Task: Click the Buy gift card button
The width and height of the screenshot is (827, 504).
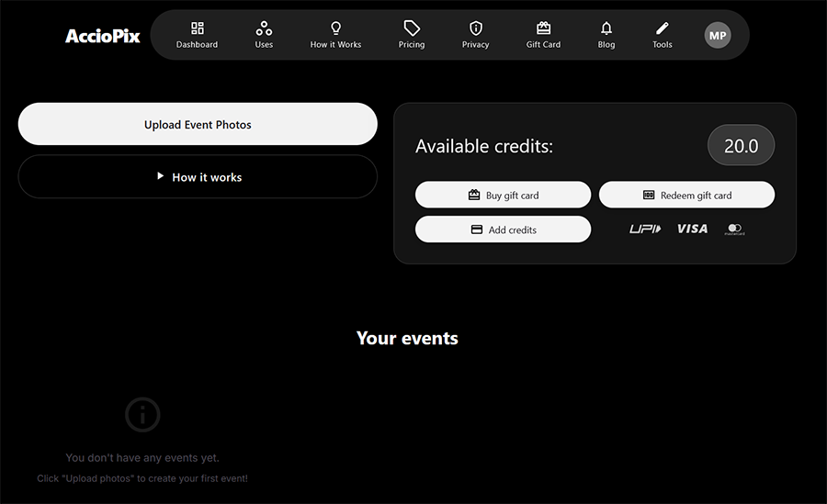Action: 504,195
